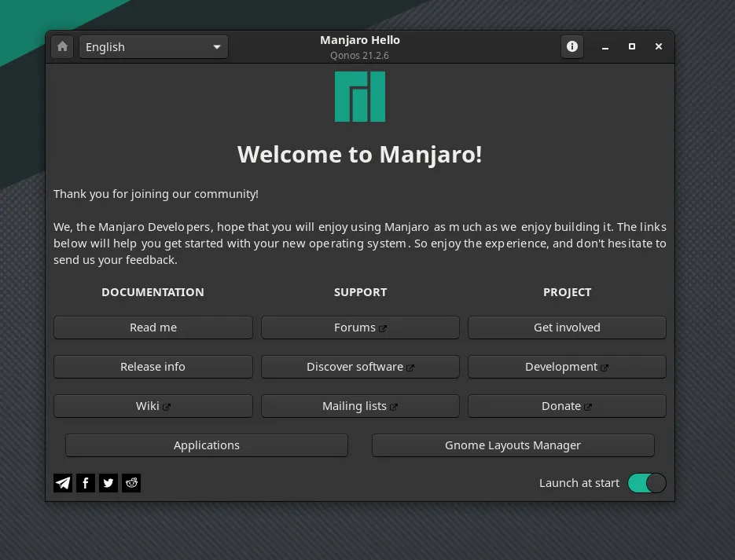Open the About info icon button
The image size is (735, 560).
point(572,47)
